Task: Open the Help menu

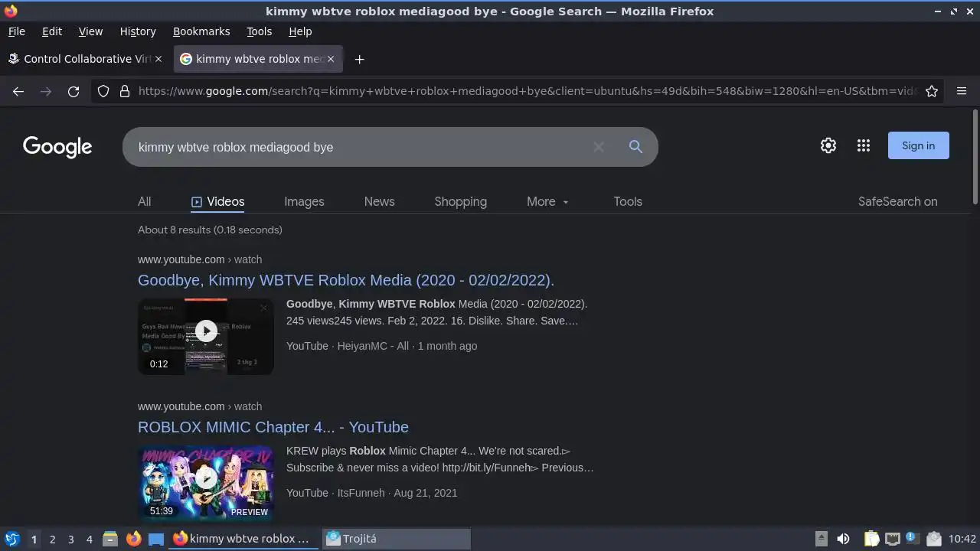Action: (300, 31)
